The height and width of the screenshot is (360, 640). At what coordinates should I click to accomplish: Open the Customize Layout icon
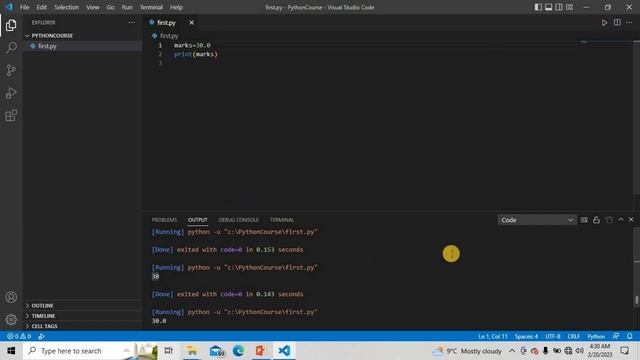pos(569,7)
